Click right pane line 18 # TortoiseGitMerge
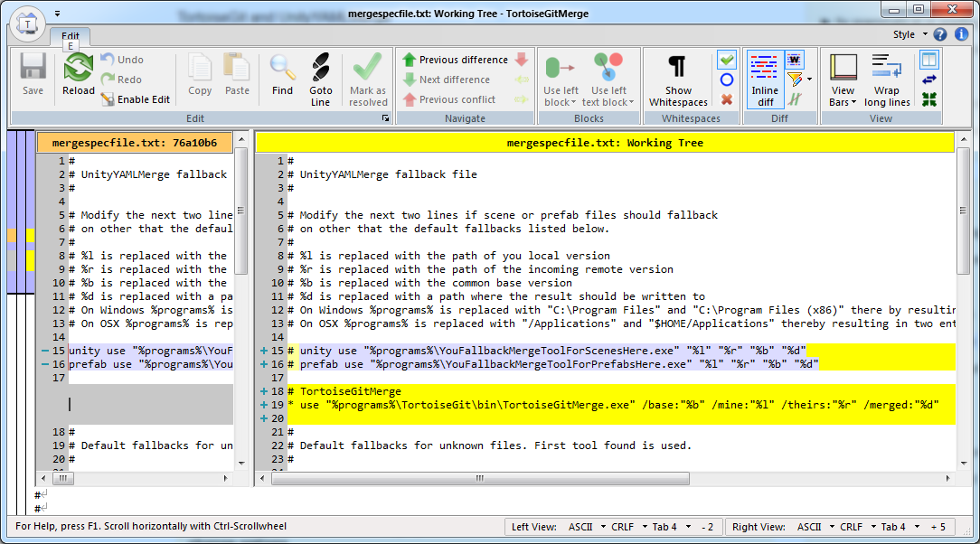980x544 pixels. [344, 391]
